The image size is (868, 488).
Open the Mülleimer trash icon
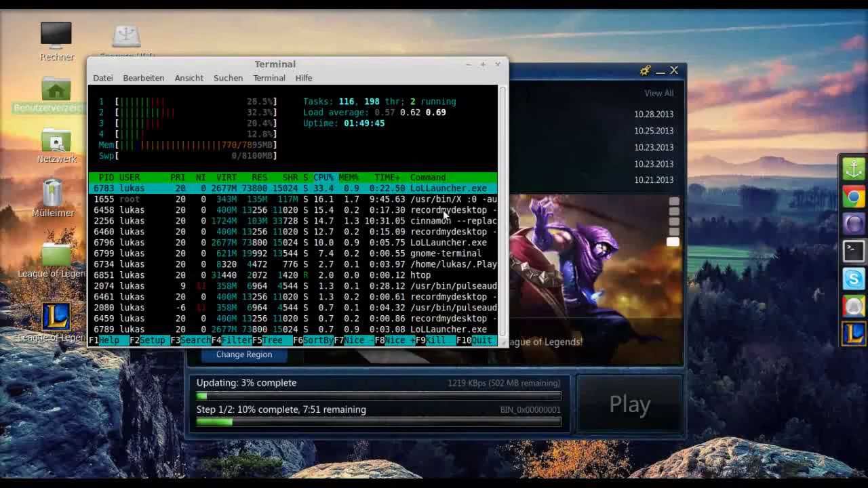(x=53, y=192)
